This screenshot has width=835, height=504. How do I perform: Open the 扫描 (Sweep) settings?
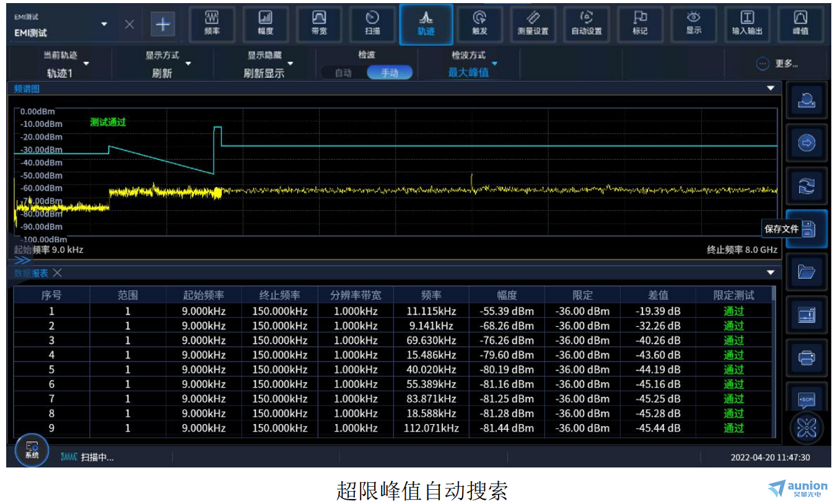click(x=372, y=24)
